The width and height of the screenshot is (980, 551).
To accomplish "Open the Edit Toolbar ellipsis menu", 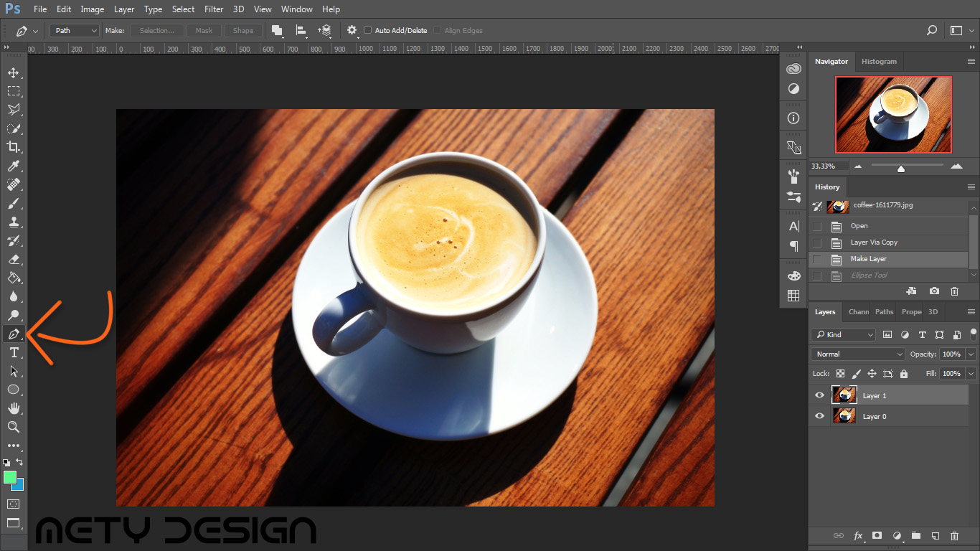I will (13, 446).
